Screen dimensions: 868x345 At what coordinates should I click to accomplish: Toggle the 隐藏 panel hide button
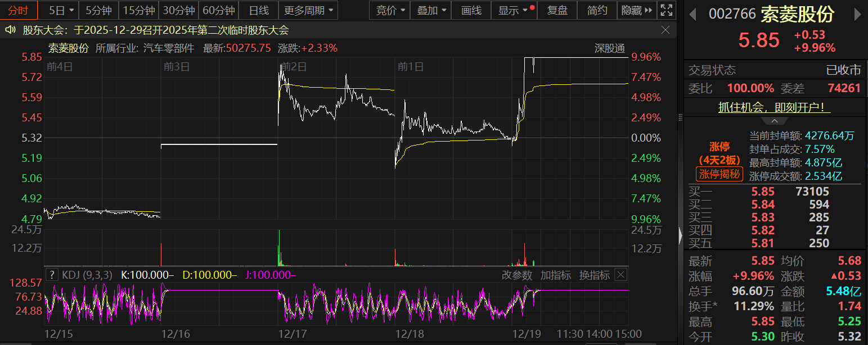point(637,10)
